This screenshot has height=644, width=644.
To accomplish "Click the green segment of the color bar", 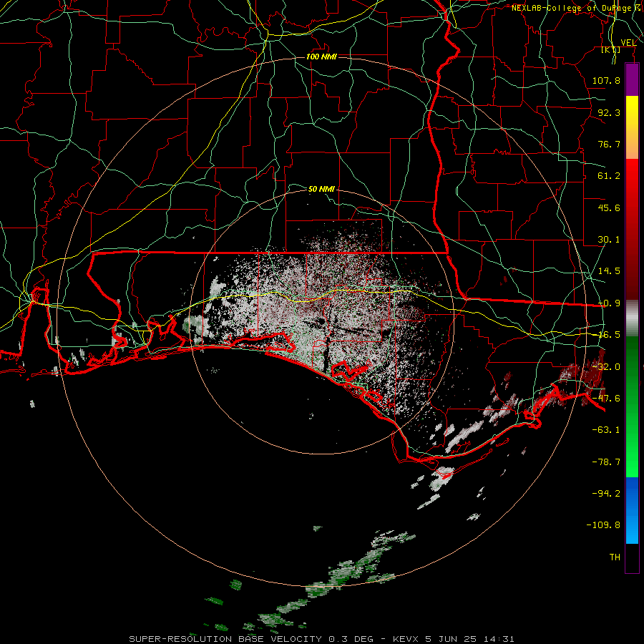I will [x=632, y=406].
